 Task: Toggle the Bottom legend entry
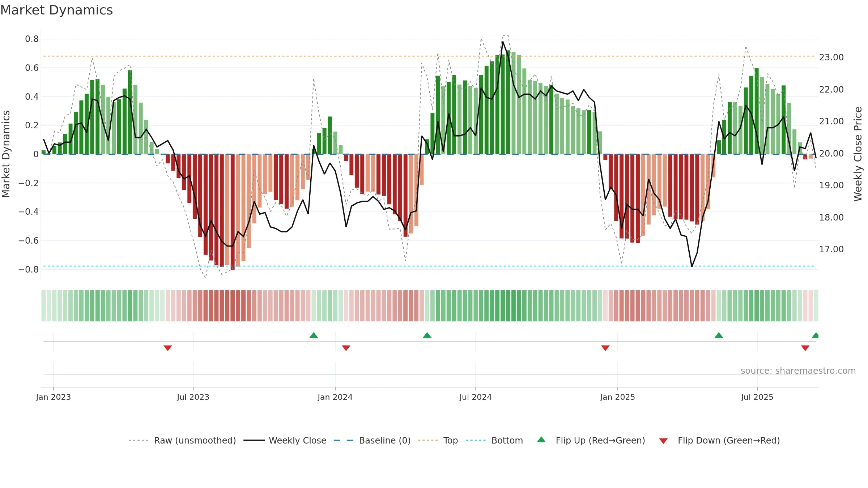click(495, 440)
